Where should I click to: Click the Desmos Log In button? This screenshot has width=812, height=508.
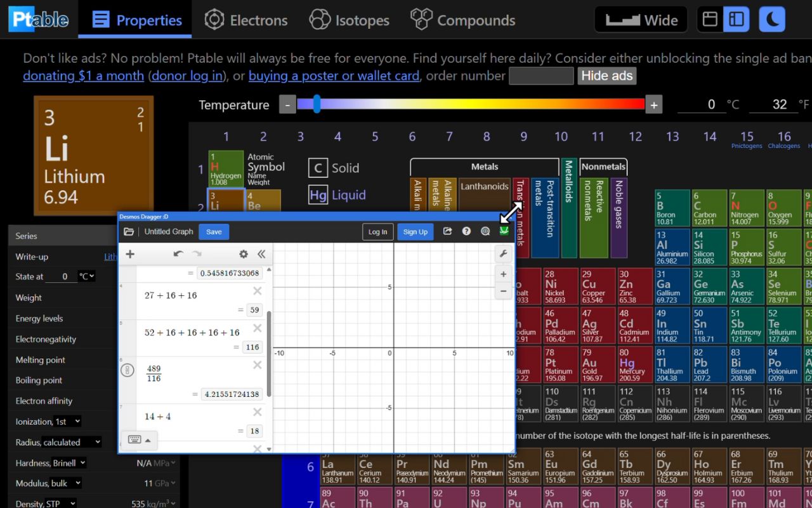pos(377,232)
